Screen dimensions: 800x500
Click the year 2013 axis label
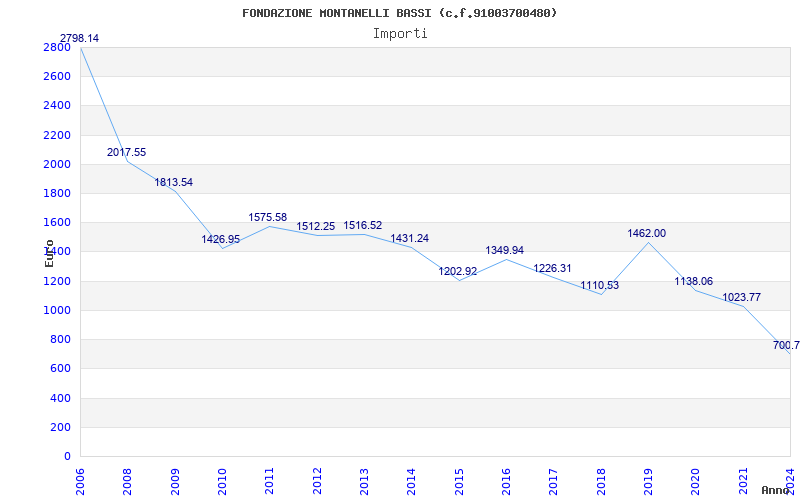tap(364, 481)
